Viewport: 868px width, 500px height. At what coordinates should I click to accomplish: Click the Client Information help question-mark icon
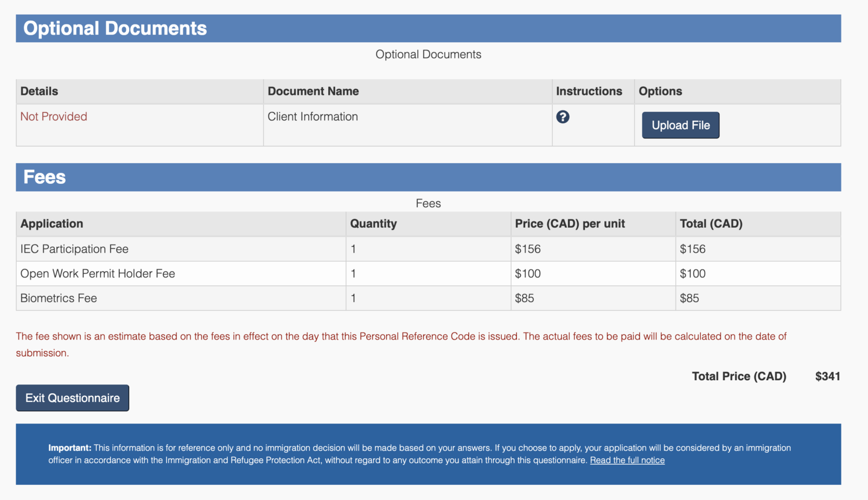point(563,117)
